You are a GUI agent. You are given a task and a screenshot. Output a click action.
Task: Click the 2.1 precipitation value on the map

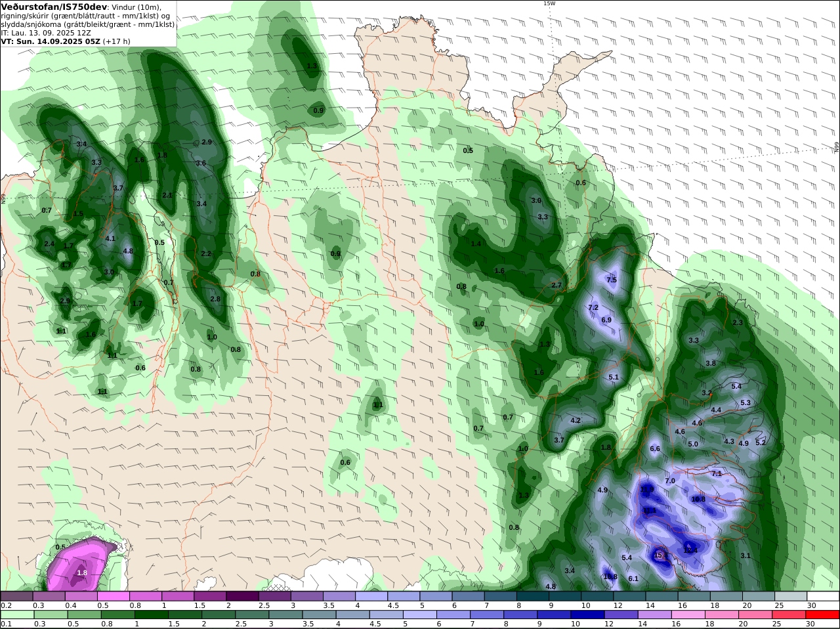[167, 195]
